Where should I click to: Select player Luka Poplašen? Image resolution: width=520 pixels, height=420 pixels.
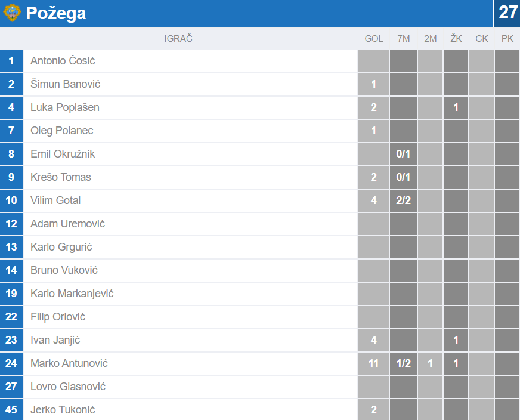(x=65, y=107)
